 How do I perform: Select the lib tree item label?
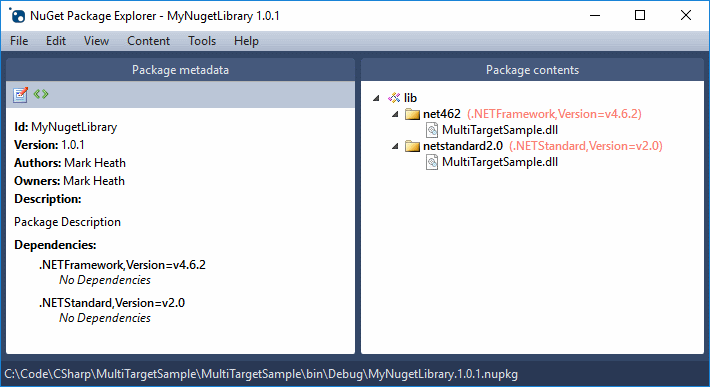(x=410, y=98)
